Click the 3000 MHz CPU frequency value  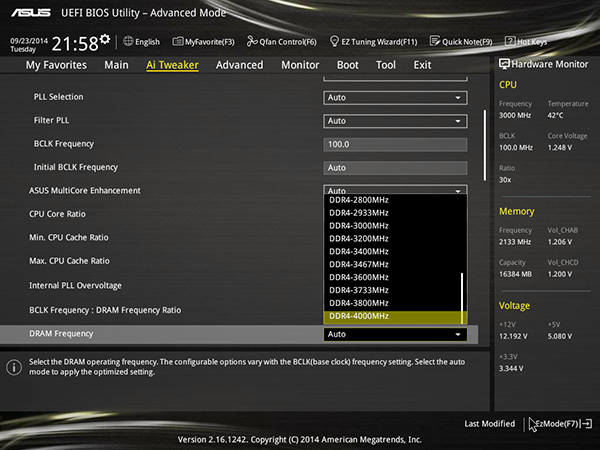coord(515,115)
